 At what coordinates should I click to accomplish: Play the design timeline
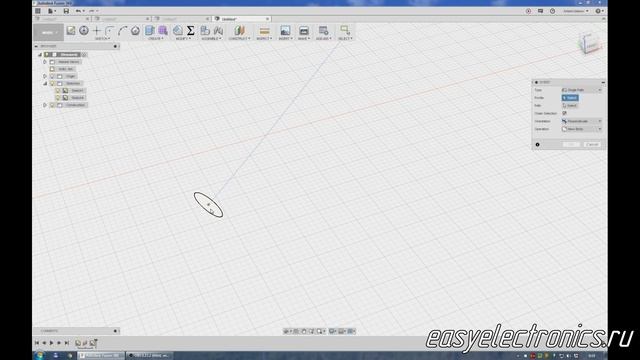(51, 343)
